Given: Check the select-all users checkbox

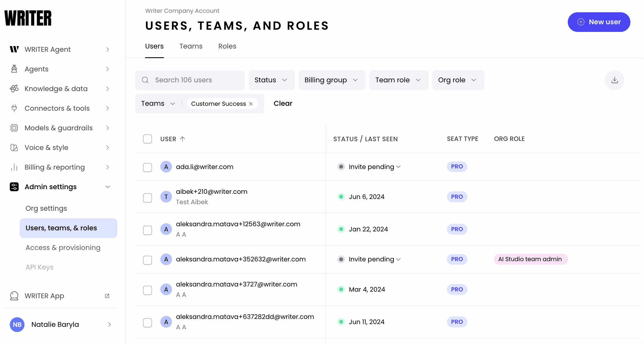Looking at the screenshot, I should click(148, 139).
